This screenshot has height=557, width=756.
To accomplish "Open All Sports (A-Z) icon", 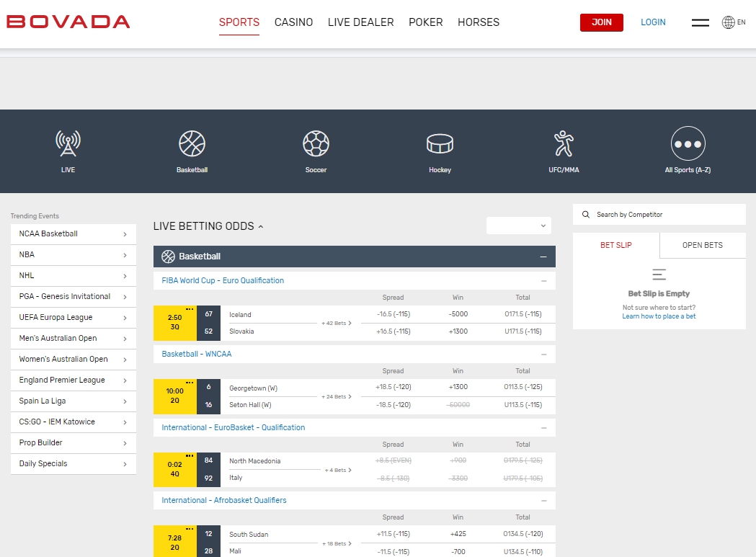I will (x=688, y=143).
